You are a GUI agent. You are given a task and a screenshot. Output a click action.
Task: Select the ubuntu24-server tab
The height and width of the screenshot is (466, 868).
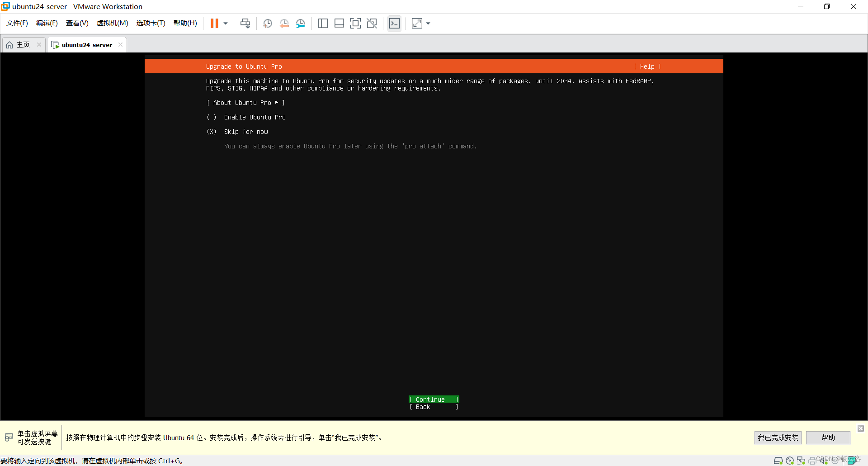87,45
